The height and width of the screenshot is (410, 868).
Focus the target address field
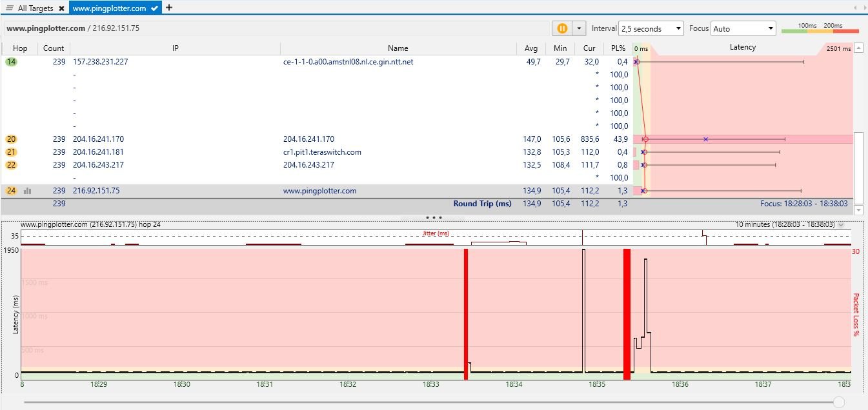tap(275, 28)
